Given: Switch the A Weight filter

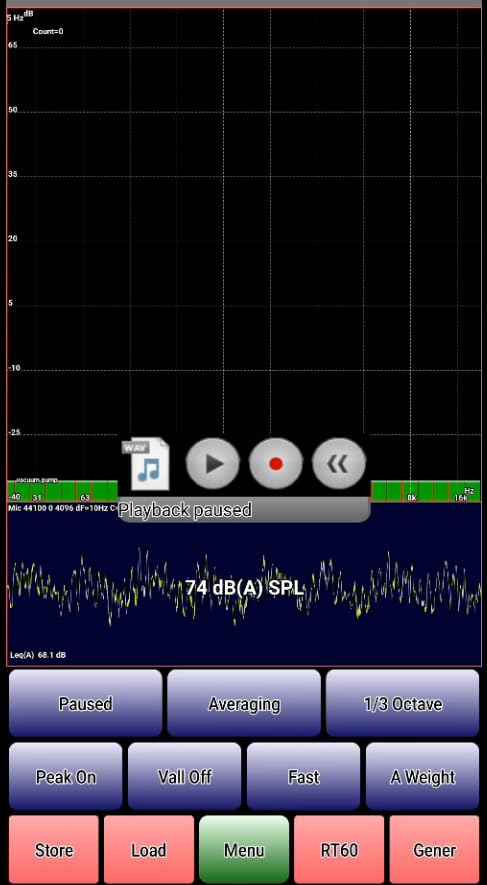Looking at the screenshot, I should [423, 777].
